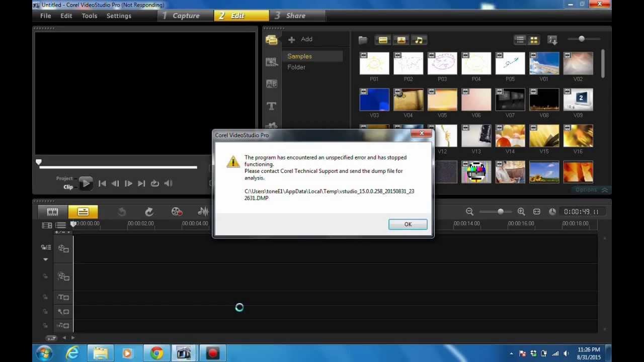The width and height of the screenshot is (644, 362).
Task: Select the P01 sample thumbnail
Action: point(374,63)
